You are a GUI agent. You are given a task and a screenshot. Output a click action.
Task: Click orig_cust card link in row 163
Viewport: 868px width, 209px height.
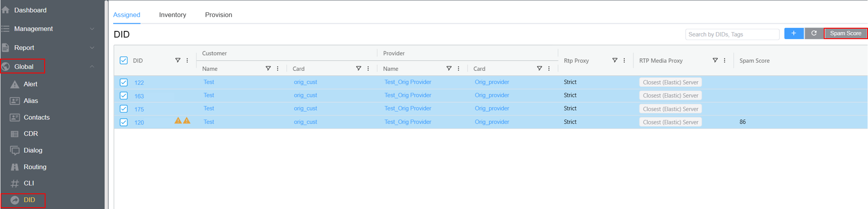coord(305,95)
